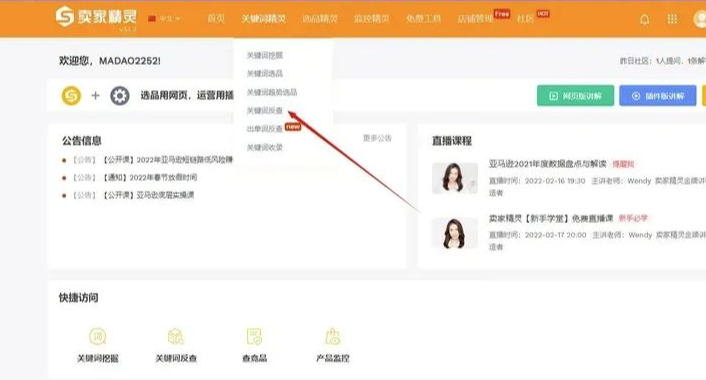Click the 关键词挖掘 shortcut icon
Viewport: 706px width, 380px height.
click(x=98, y=336)
